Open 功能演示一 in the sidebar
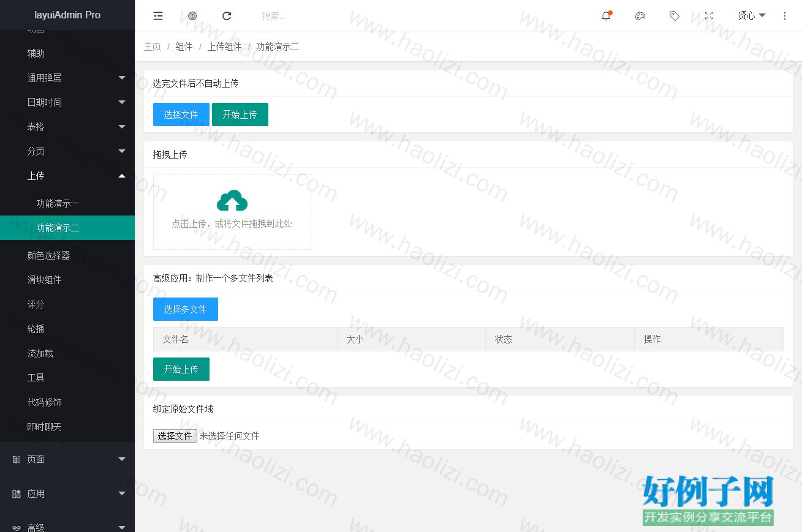 [67, 203]
